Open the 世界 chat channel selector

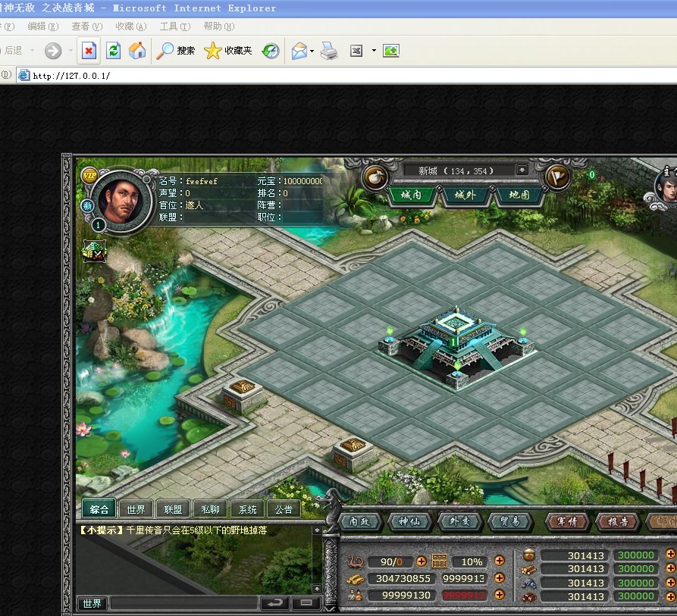pos(92,604)
